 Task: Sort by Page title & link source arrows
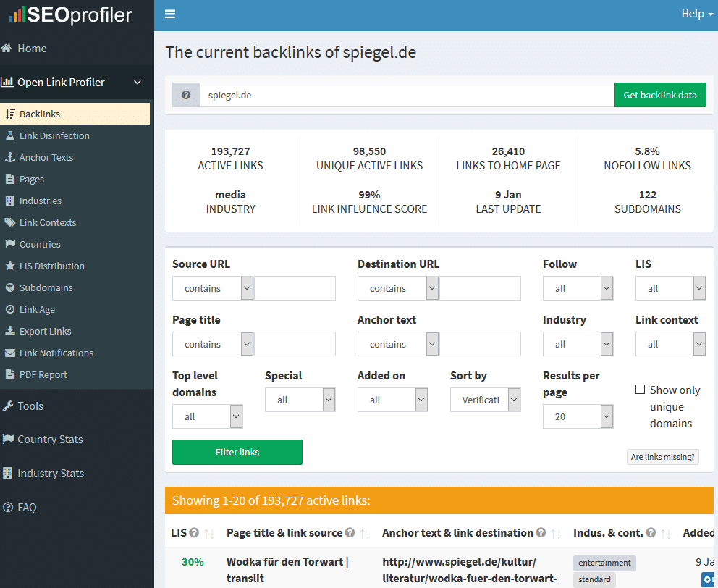[x=365, y=534]
